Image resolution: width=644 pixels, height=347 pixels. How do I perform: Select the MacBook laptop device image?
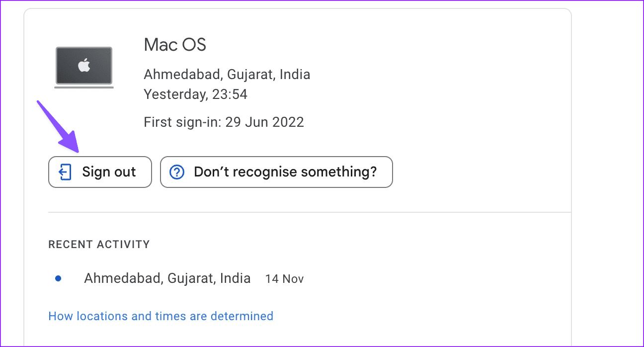click(84, 68)
